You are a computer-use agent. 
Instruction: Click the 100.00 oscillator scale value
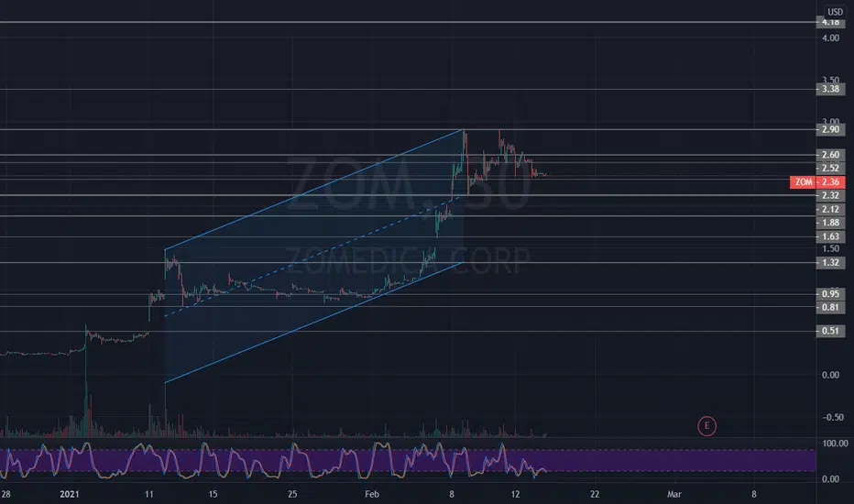coord(835,444)
